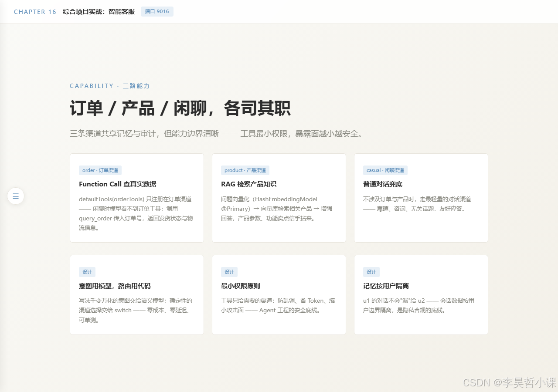Click the CHAPTER 16 label
This screenshot has height=392, width=558.
(x=35, y=12)
